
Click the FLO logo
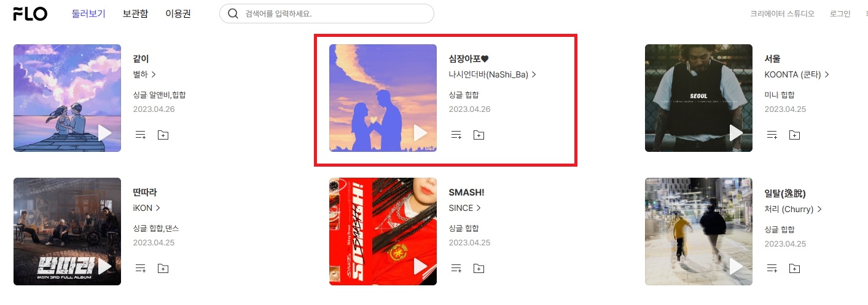click(31, 14)
